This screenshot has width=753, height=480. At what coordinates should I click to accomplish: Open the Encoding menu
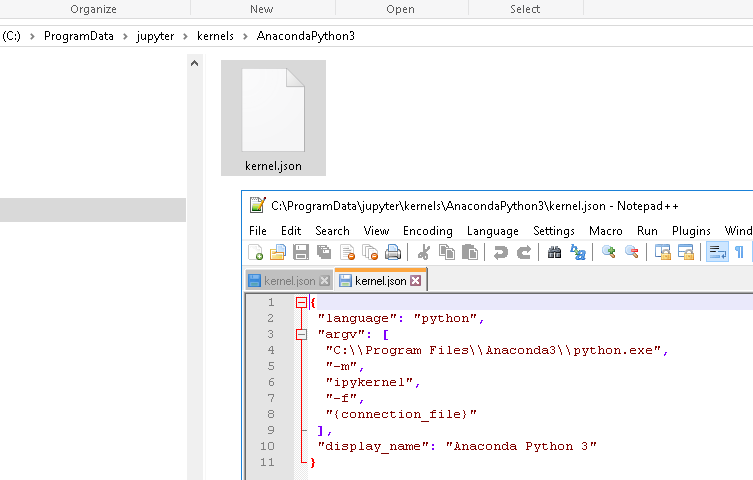coord(427,231)
